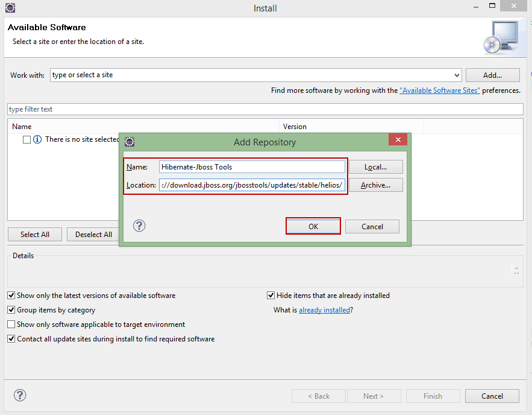Cancel the Add Repository dialog

pyautogui.click(x=372, y=226)
